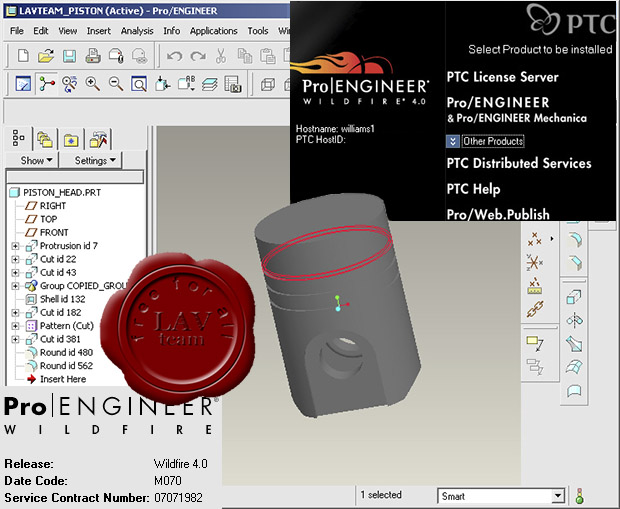
Task: Click the Reorient view icon
Action: (x=163, y=84)
